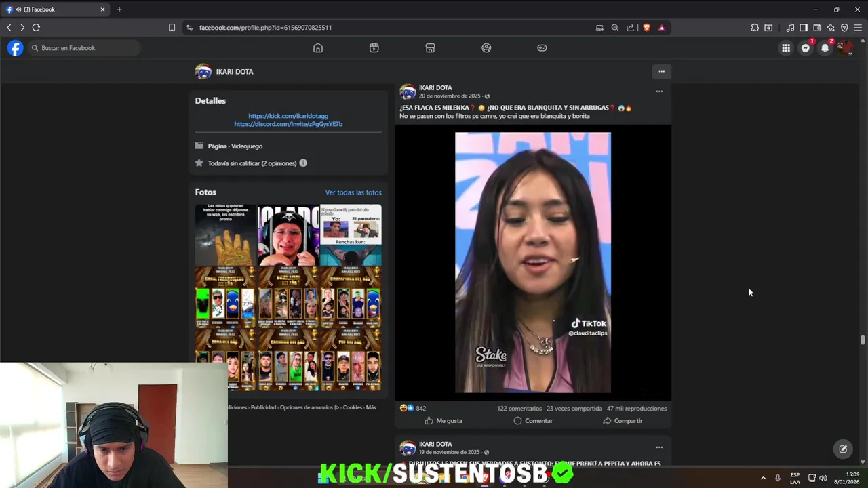Open the 122 comentarios link
Viewport: 868px width, 488px height.
coord(519,409)
